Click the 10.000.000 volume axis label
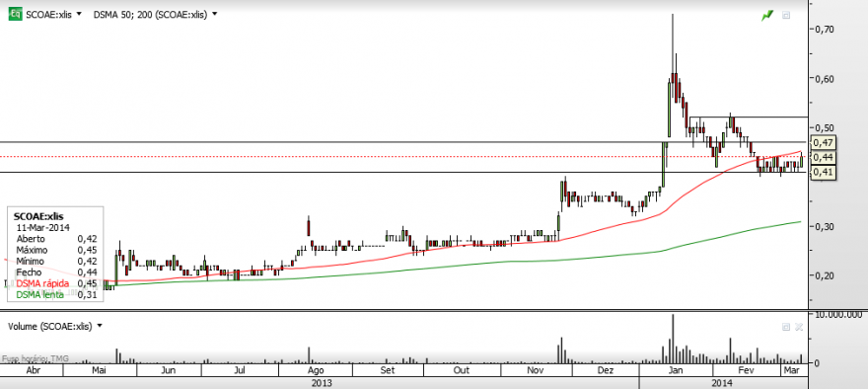 pyautogui.click(x=837, y=315)
